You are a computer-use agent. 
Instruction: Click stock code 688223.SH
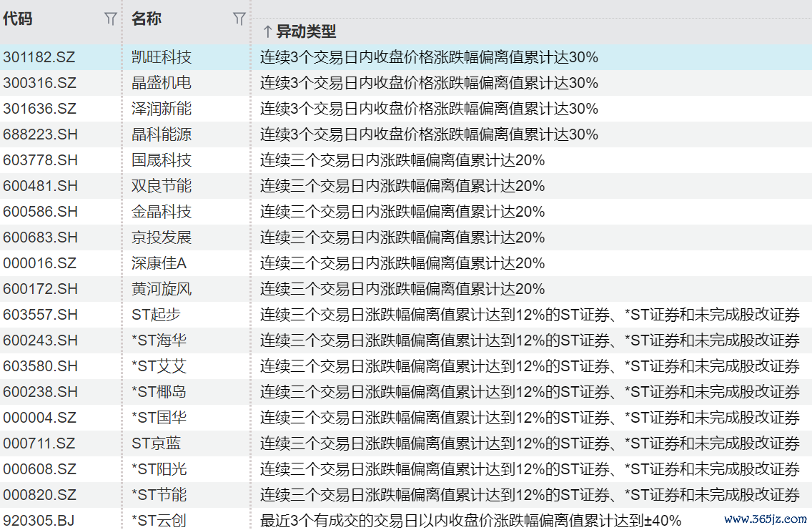point(40,134)
